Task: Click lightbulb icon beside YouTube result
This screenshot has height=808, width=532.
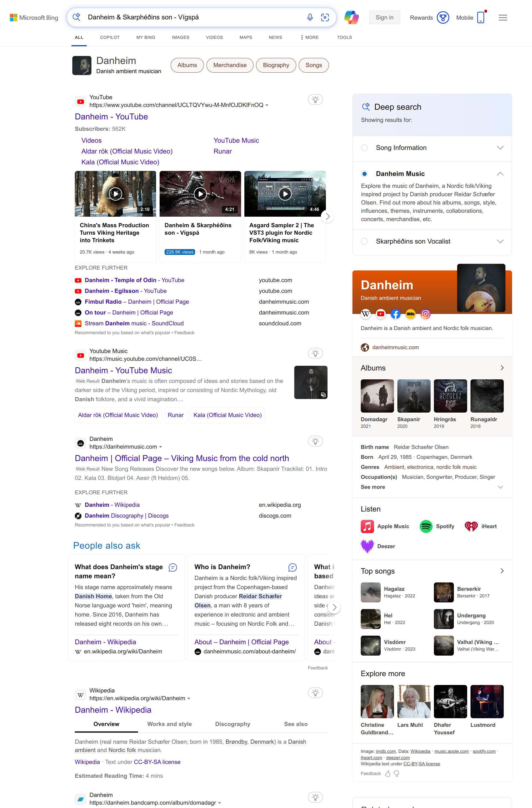Action: click(315, 99)
